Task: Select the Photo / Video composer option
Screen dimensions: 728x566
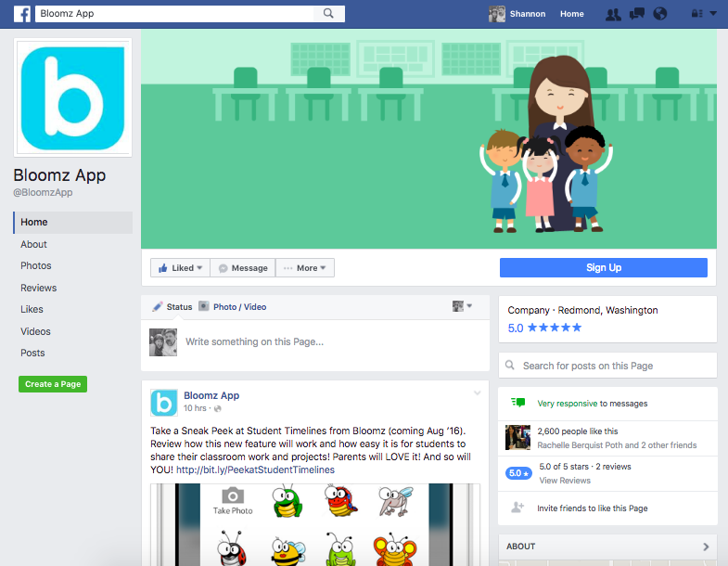Action: [239, 307]
